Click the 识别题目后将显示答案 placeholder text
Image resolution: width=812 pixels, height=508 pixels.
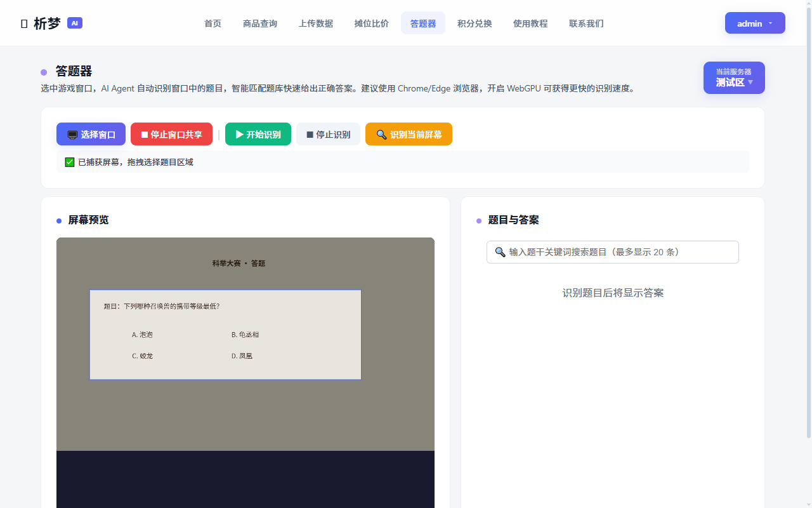point(613,293)
